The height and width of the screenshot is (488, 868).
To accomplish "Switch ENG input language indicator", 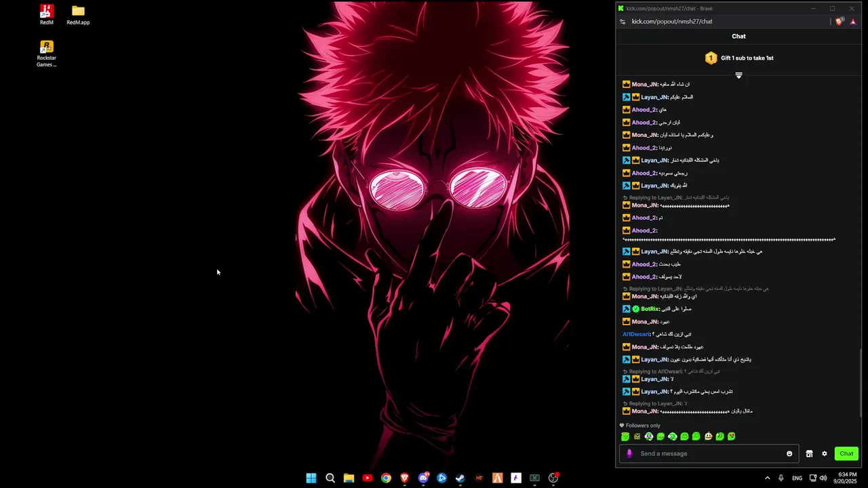I will [797, 478].
